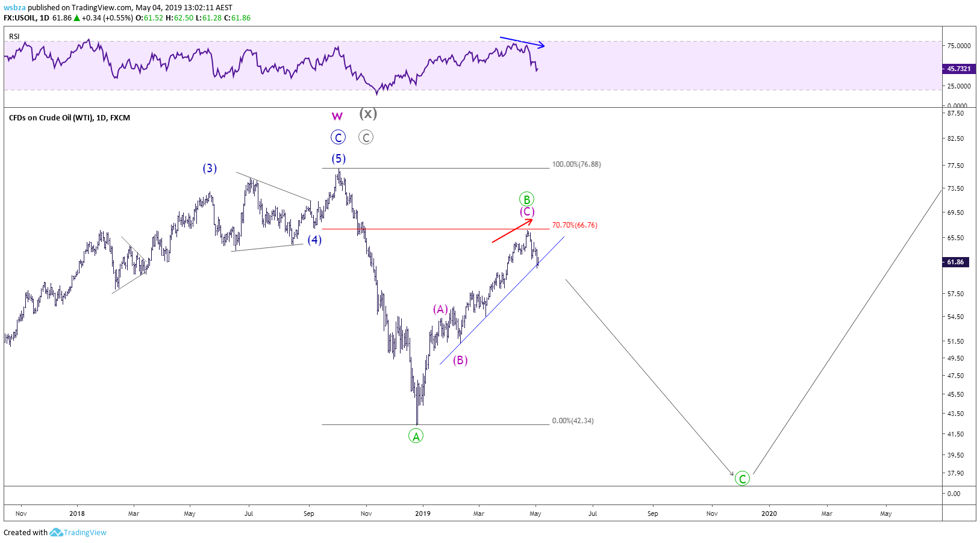Select the blue (5) wave label
980x543 pixels.
339,158
